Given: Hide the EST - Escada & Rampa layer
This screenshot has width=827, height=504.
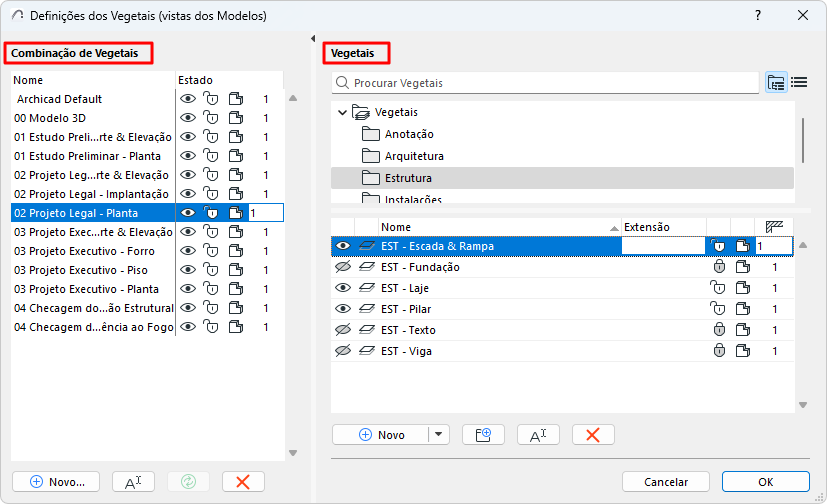Looking at the screenshot, I should (343, 246).
